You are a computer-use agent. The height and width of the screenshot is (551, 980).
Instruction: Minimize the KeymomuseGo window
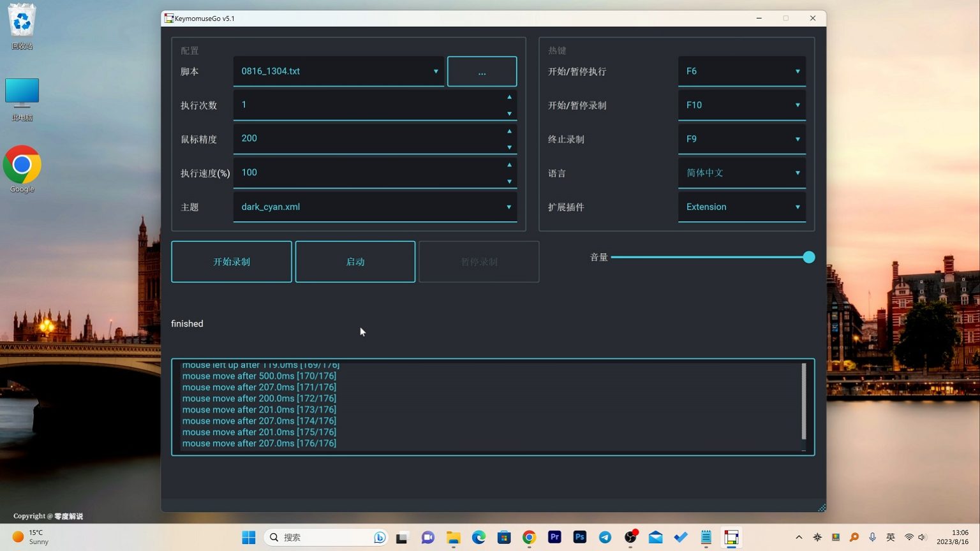coord(759,18)
